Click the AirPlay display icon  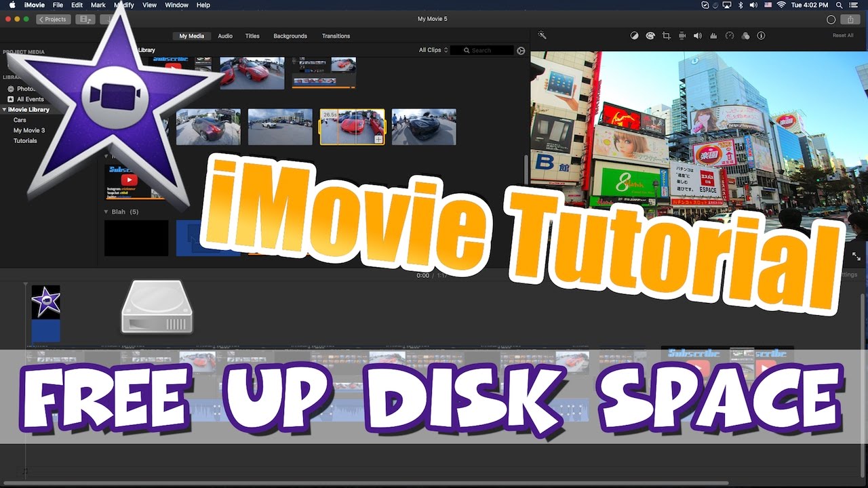726,5
